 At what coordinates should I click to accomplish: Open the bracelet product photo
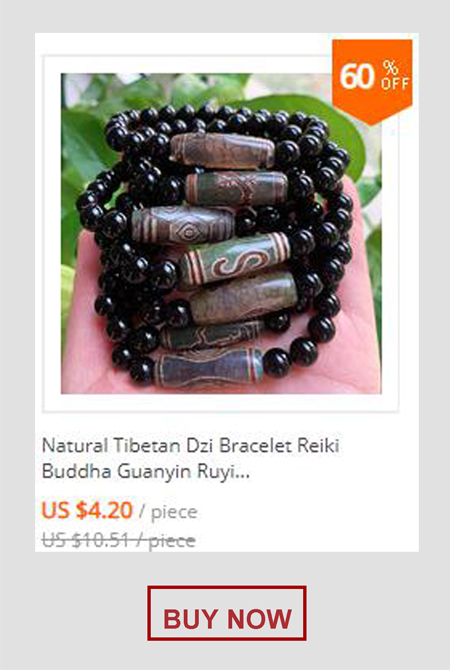[x=221, y=233]
